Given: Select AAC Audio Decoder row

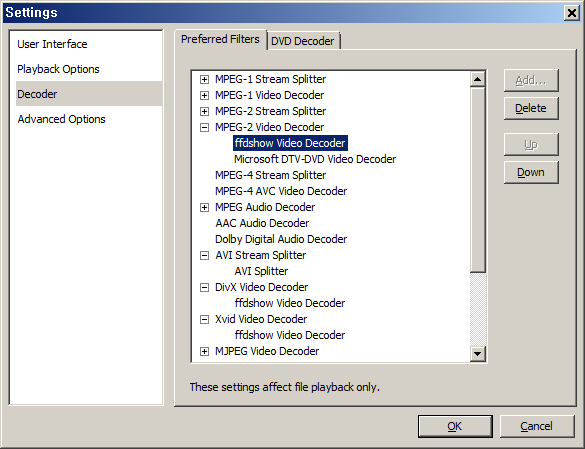Looking at the screenshot, I should point(262,224).
